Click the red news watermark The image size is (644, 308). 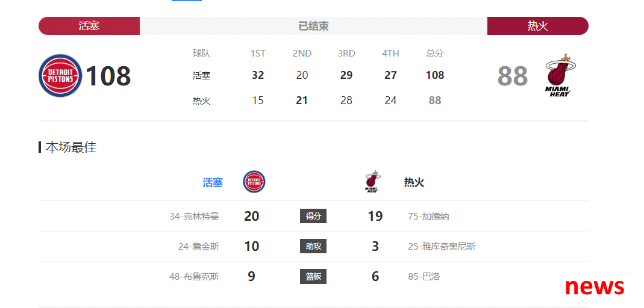(x=595, y=286)
